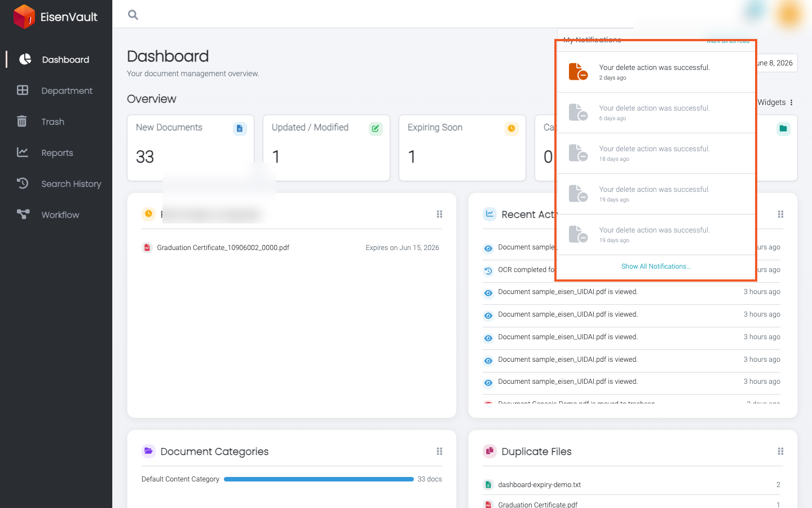Click the Updated / Modified edit icon
This screenshot has height=508, width=812.
pos(376,129)
